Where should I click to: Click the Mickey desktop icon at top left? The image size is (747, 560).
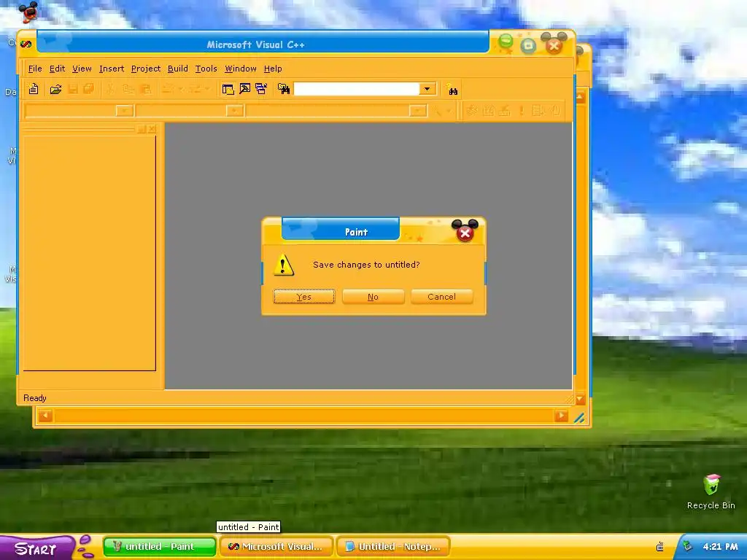[29, 12]
